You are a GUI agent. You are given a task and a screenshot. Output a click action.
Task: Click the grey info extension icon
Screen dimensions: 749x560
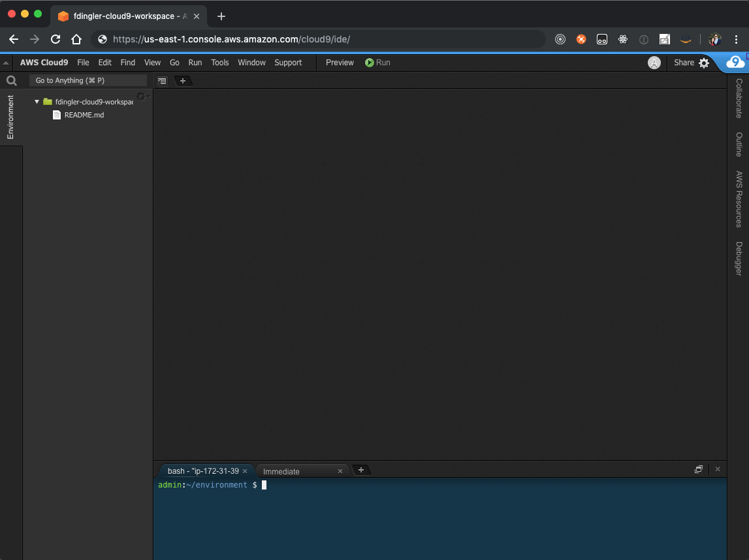tap(643, 40)
